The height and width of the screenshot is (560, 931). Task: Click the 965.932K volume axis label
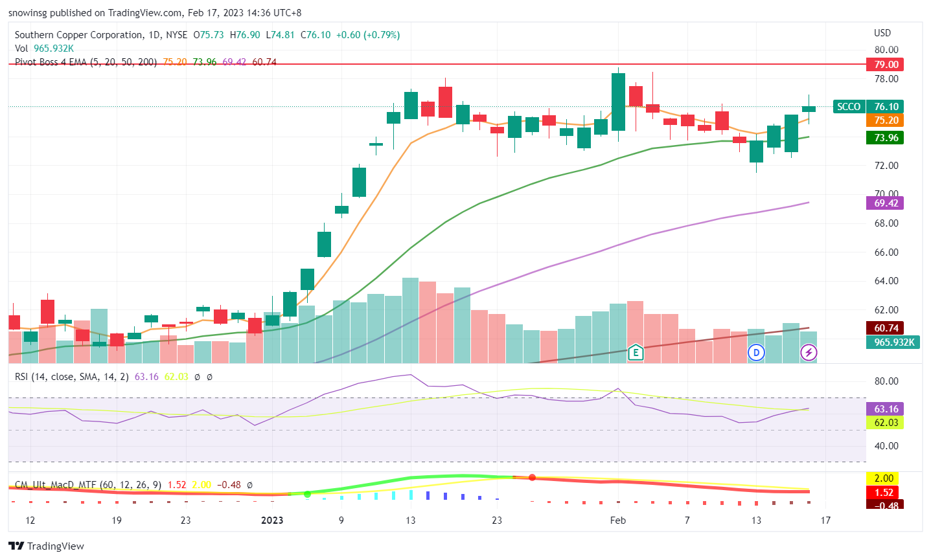893,341
